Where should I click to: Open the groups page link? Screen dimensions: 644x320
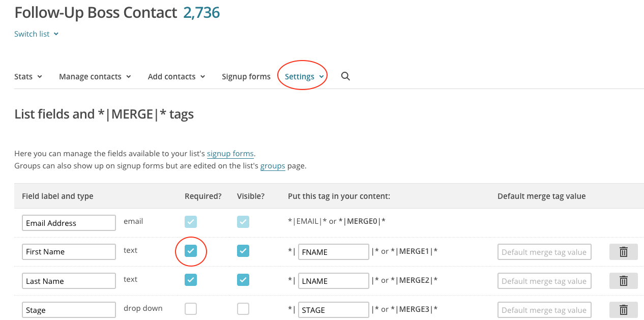pyautogui.click(x=273, y=166)
